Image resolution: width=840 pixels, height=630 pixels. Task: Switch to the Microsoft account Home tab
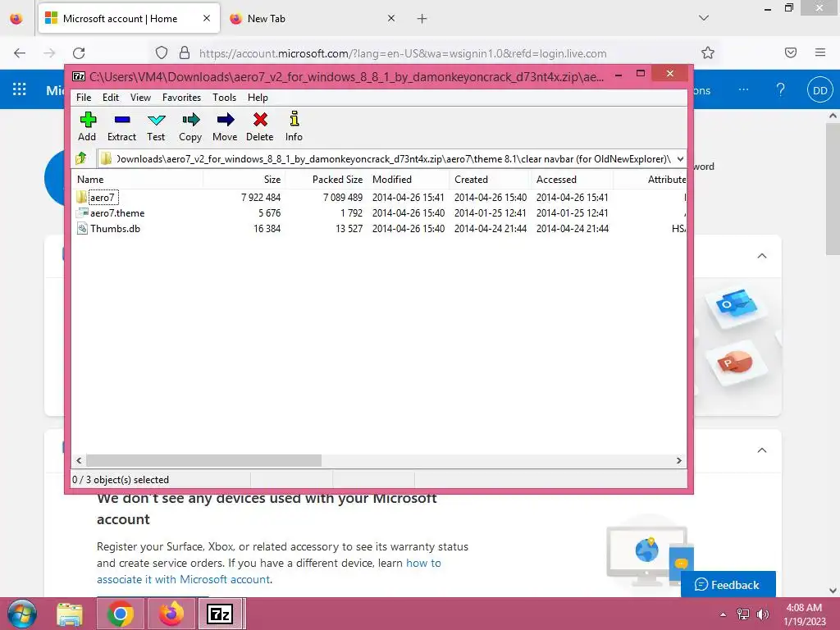pyautogui.click(x=129, y=19)
